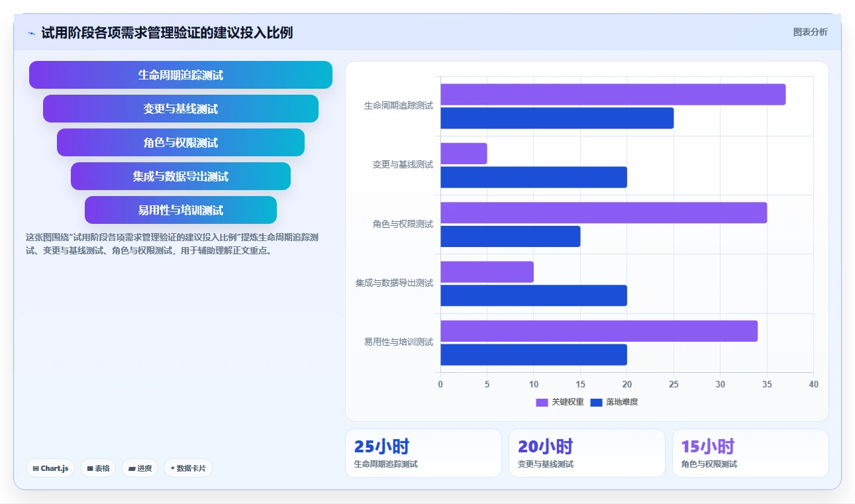Click the y-axis label 变更与基线测试
The height and width of the screenshot is (504, 855).
tap(403, 165)
